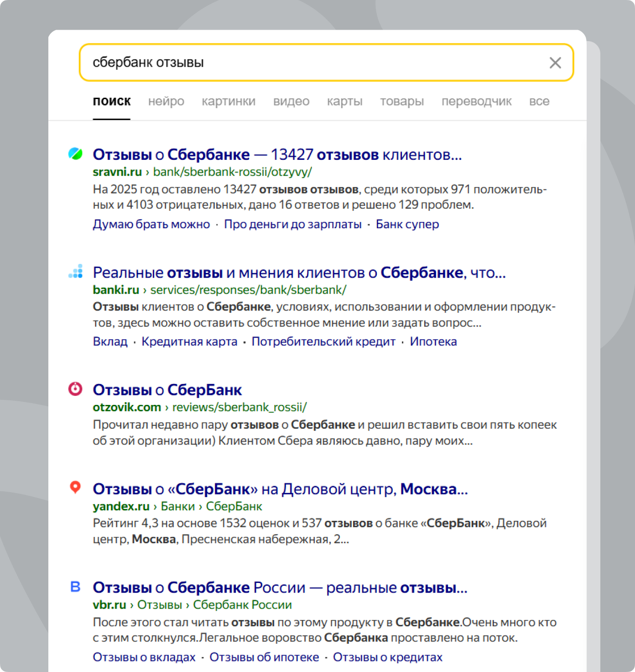
Task: Clear the search field with the X icon
Action: (555, 63)
